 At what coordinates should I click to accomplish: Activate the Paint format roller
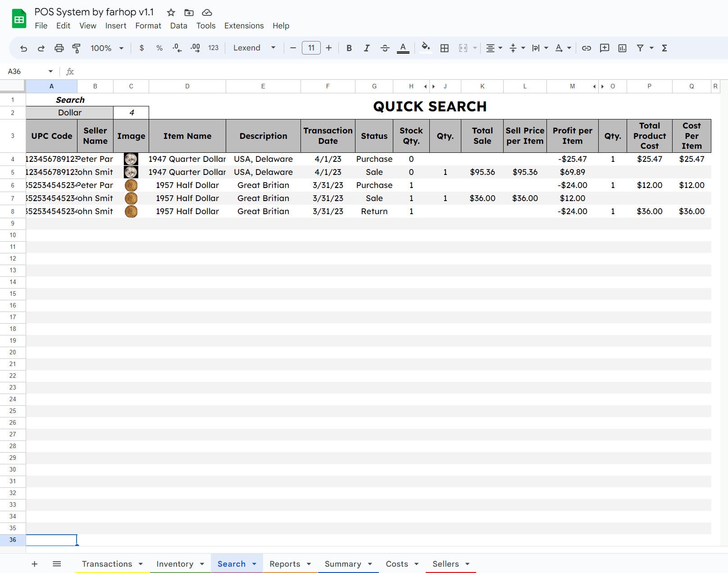77,48
